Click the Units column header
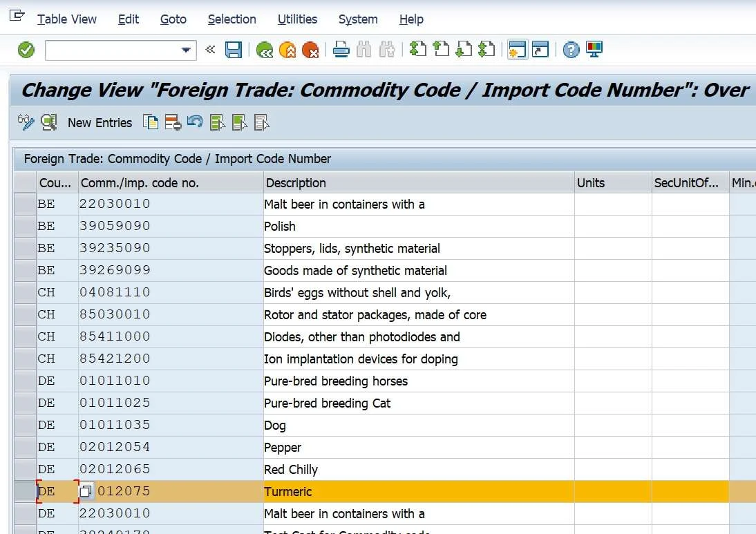Image resolution: width=756 pixels, height=534 pixels. 613,182
